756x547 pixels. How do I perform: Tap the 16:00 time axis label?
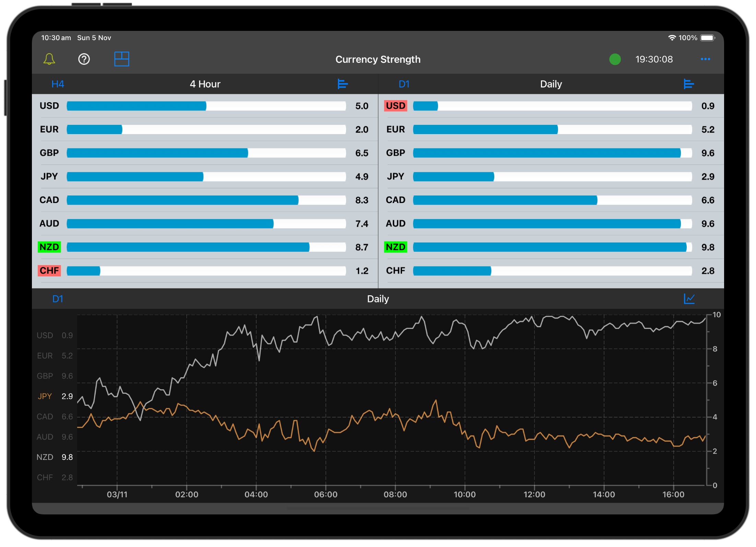[673, 494]
